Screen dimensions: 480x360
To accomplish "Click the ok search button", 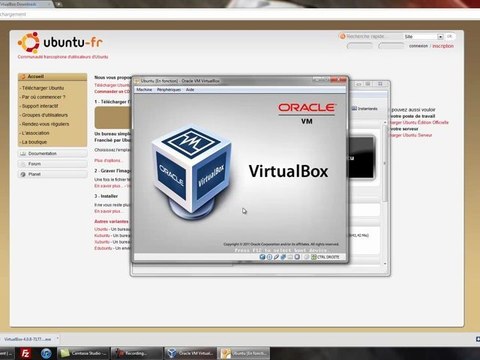I will (x=449, y=36).
